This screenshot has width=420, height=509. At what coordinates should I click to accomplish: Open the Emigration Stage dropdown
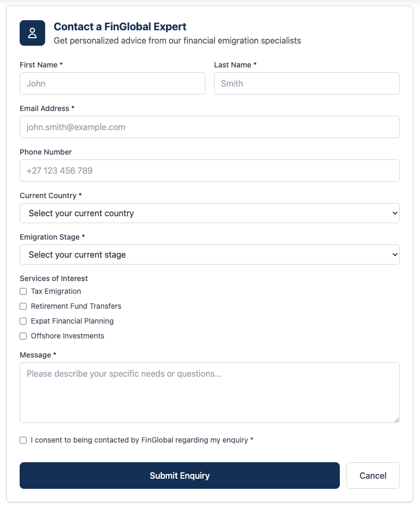point(210,254)
